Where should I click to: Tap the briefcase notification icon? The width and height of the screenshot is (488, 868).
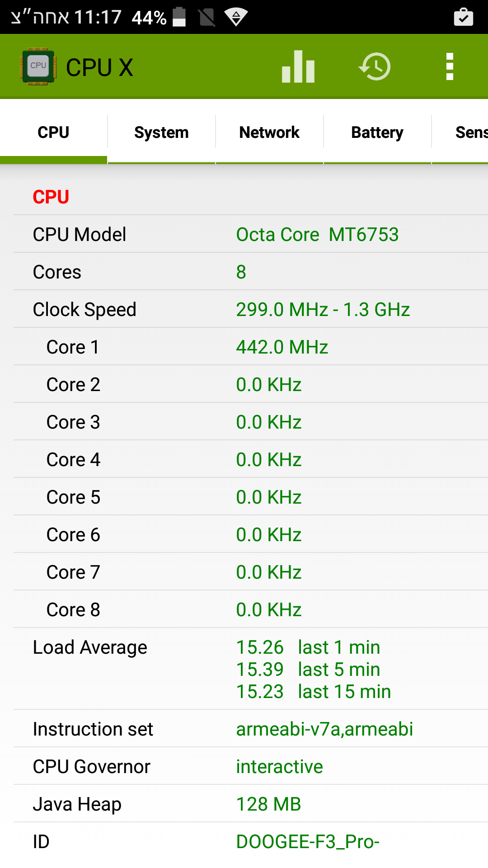click(463, 17)
